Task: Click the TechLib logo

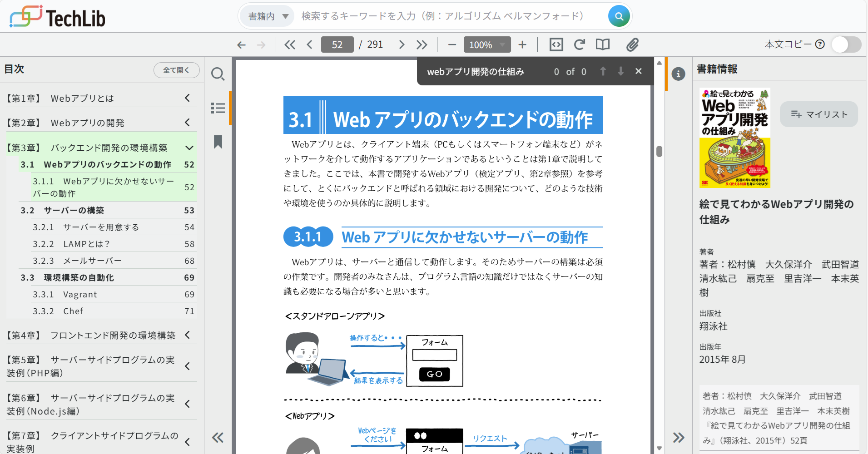Action: 58,17
